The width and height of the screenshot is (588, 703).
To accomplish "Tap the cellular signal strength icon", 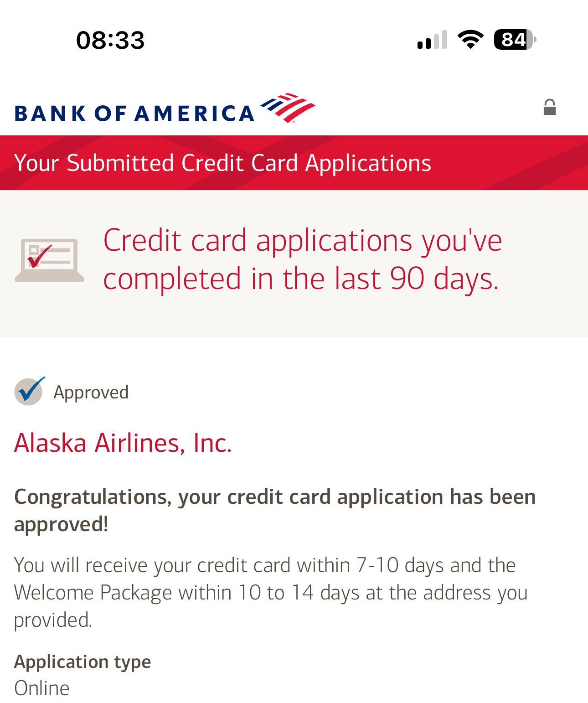I will point(432,40).
